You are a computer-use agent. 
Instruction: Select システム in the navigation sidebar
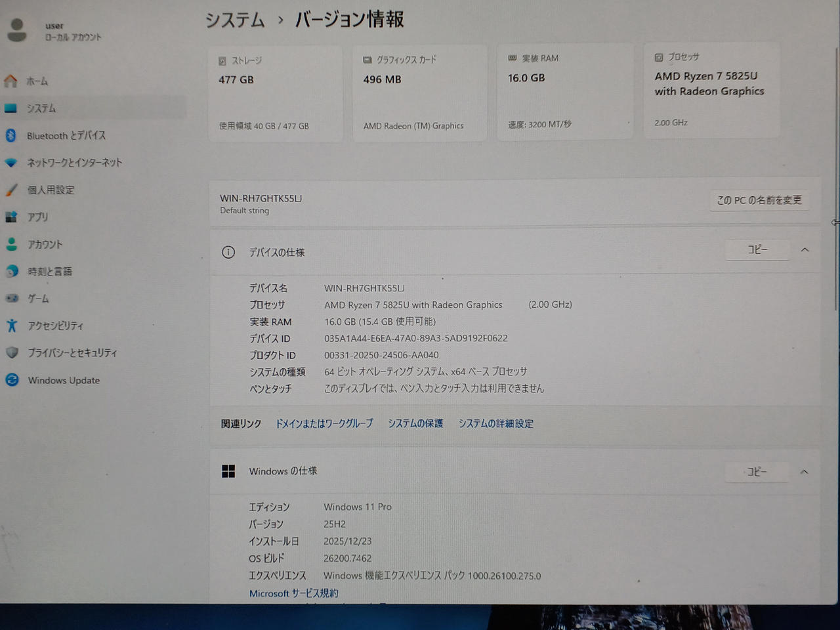[x=41, y=108]
